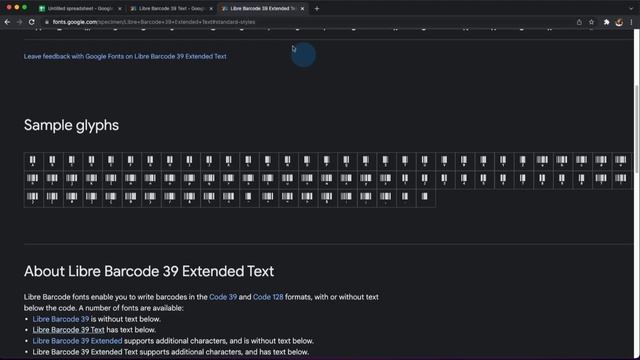640x360 pixels.
Task: Open the Libre Barcode 39 link
Action: (61, 319)
